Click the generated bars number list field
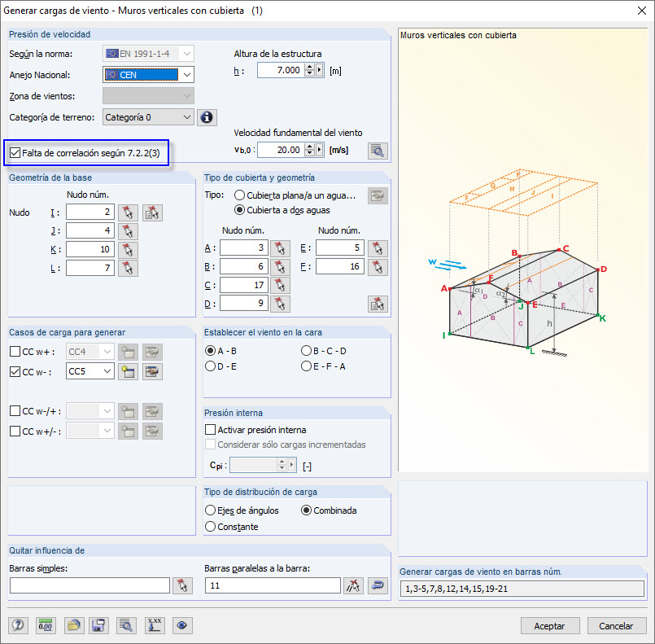This screenshot has width=655, height=644. (522, 589)
